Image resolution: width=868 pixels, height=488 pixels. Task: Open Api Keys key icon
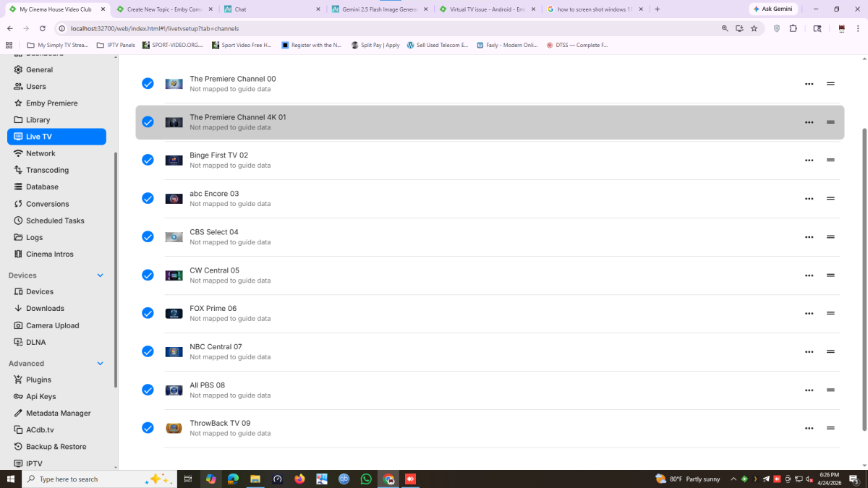click(x=19, y=396)
